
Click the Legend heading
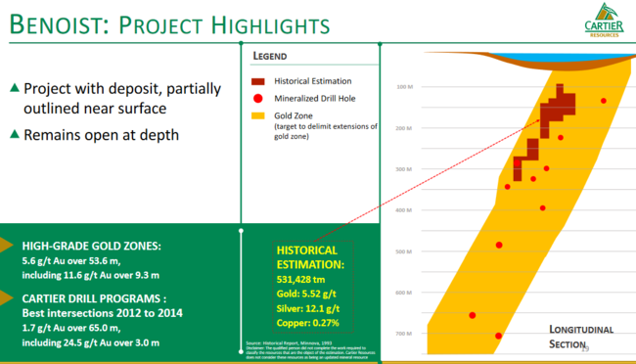point(270,56)
